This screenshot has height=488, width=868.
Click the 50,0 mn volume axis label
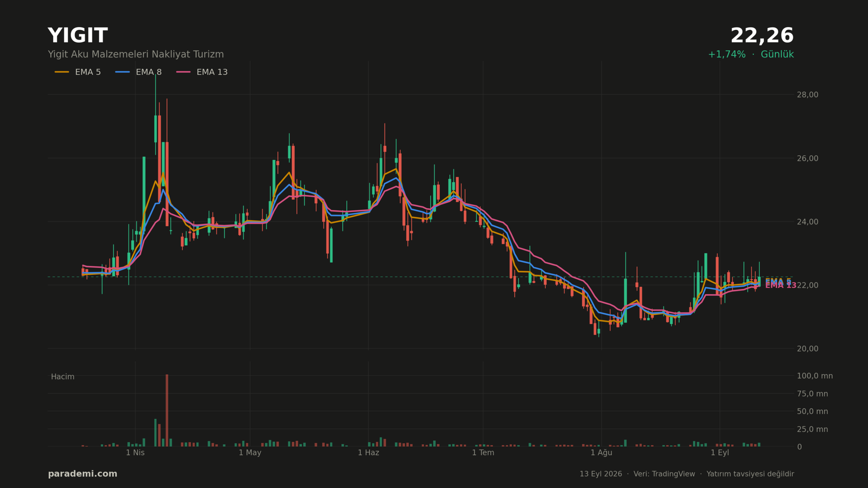tap(812, 412)
